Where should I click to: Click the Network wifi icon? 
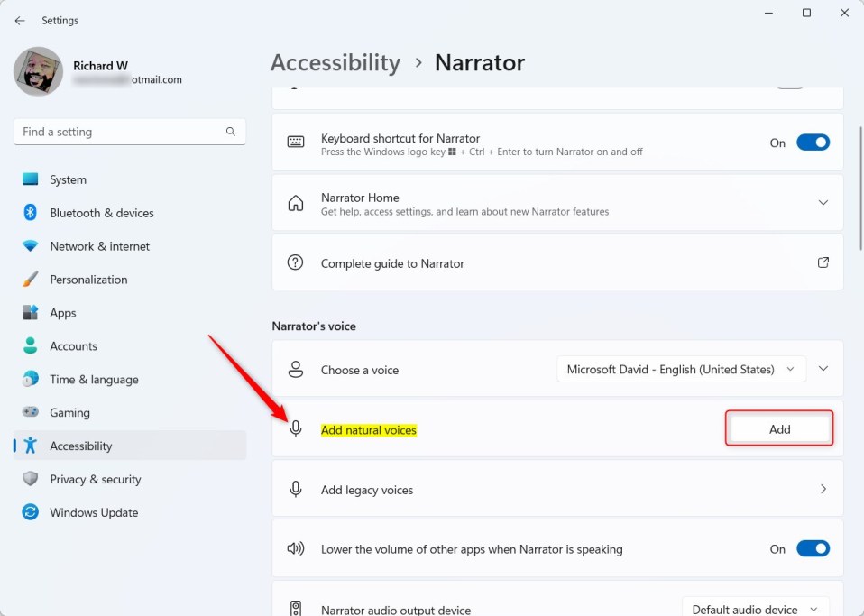pos(31,245)
